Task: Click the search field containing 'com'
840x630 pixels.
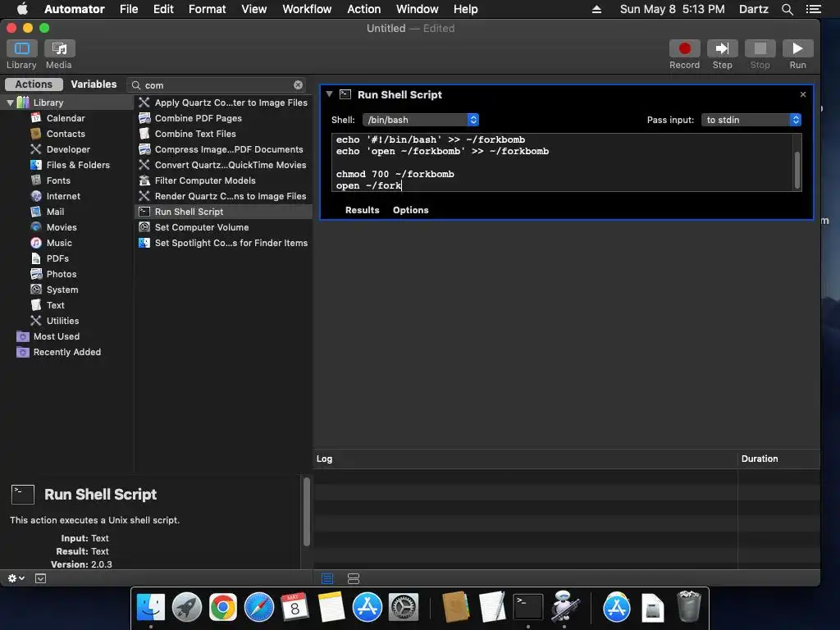Action: (x=217, y=85)
